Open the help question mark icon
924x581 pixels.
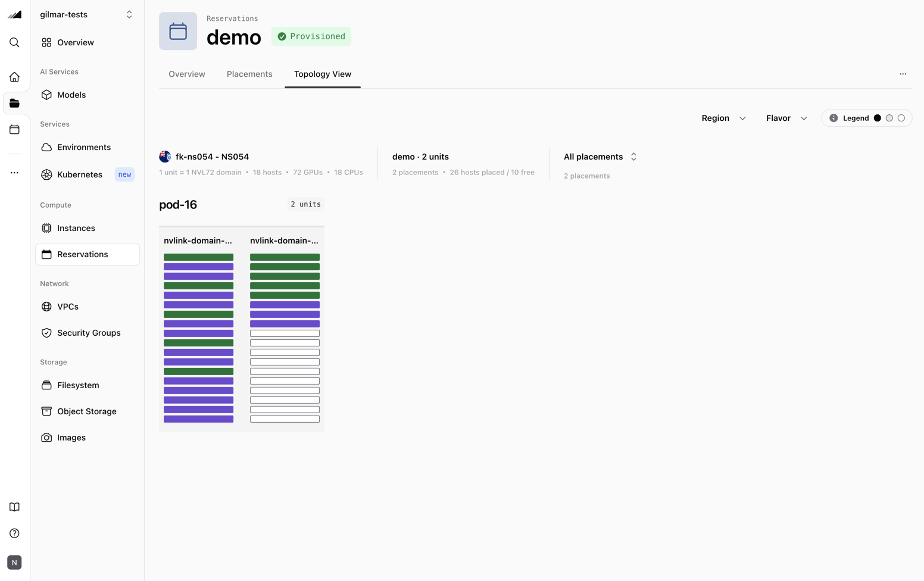pyautogui.click(x=14, y=533)
